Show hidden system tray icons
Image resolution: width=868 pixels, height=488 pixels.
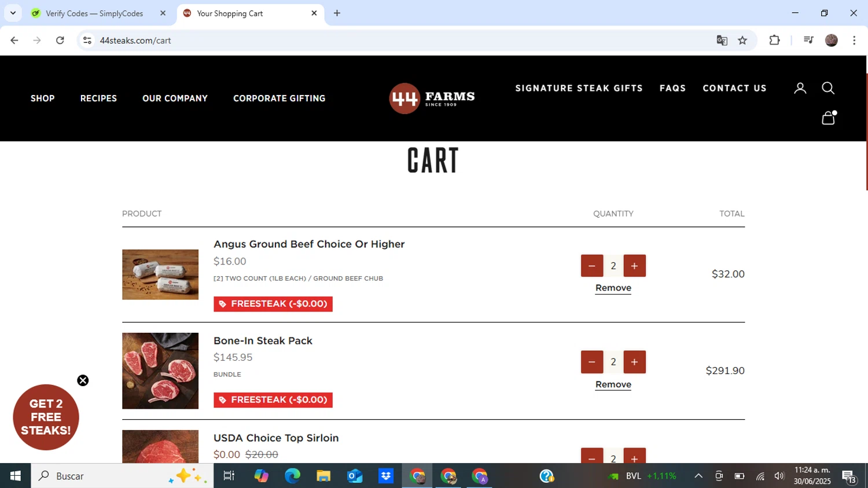[x=698, y=476]
